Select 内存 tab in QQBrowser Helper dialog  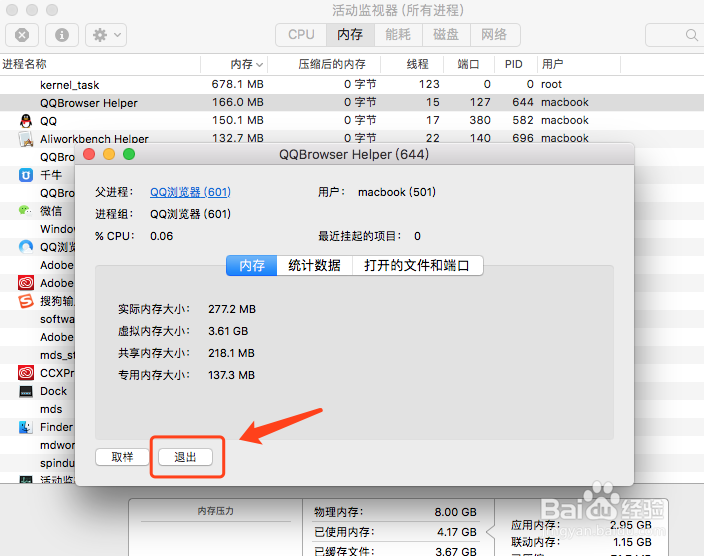pos(251,265)
